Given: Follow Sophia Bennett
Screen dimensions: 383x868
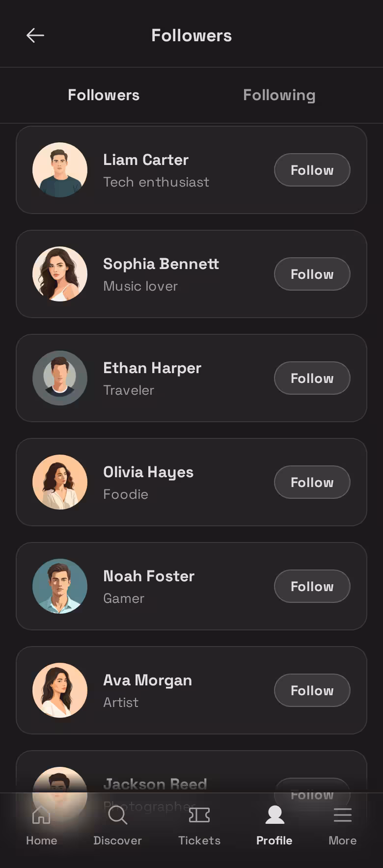Looking at the screenshot, I should (312, 274).
